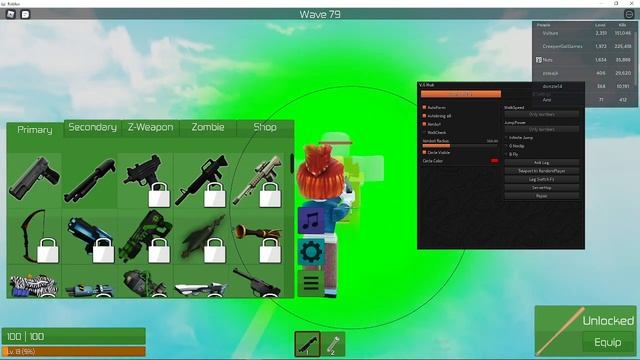Choose the locked dark feathered weapon
Screen dimensions: 640x360
pyautogui.click(x=201, y=236)
